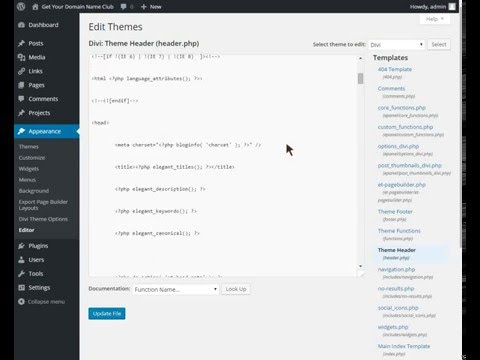Open the comments bubble icon in admin bar
480x360 pixels.
click(123, 7)
